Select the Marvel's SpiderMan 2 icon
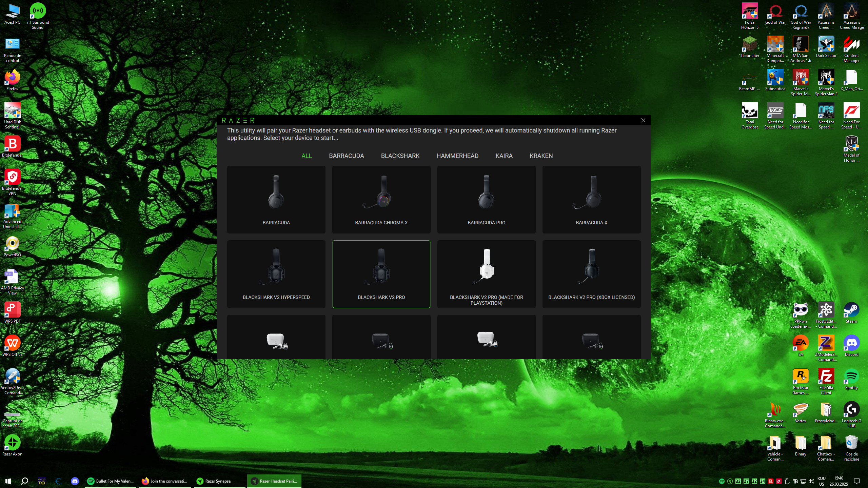868x488 pixels. 826,82
